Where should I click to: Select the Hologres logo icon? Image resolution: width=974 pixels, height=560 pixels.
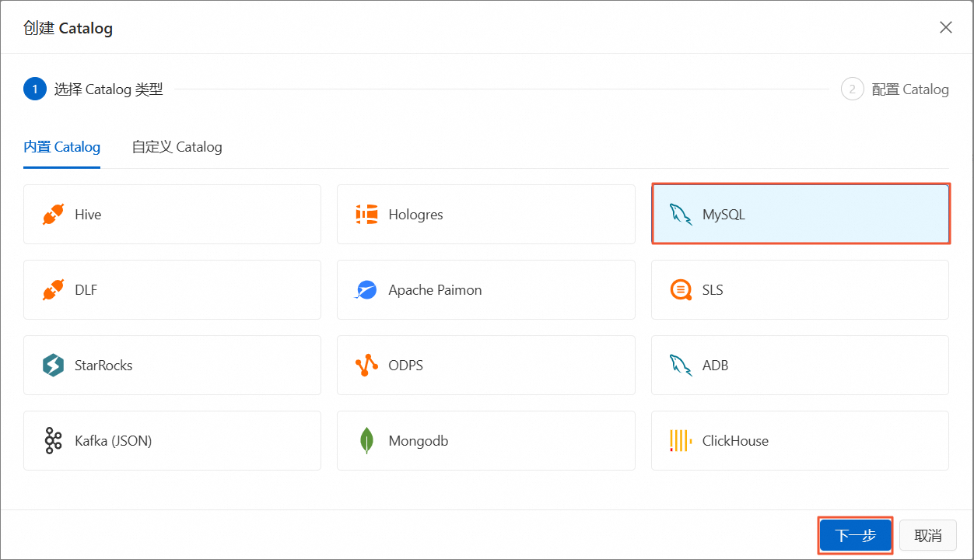pyautogui.click(x=366, y=215)
